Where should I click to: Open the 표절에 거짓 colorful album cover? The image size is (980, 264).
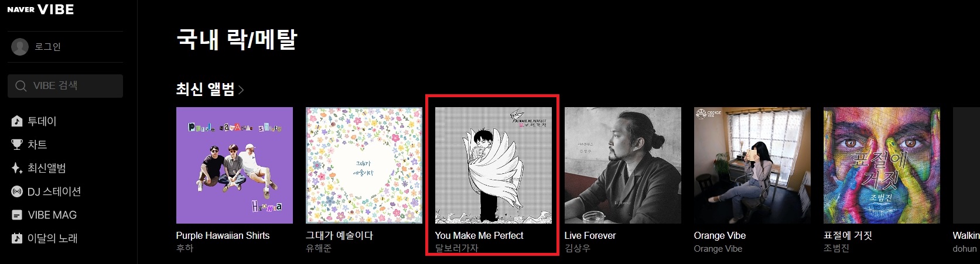coord(882,165)
